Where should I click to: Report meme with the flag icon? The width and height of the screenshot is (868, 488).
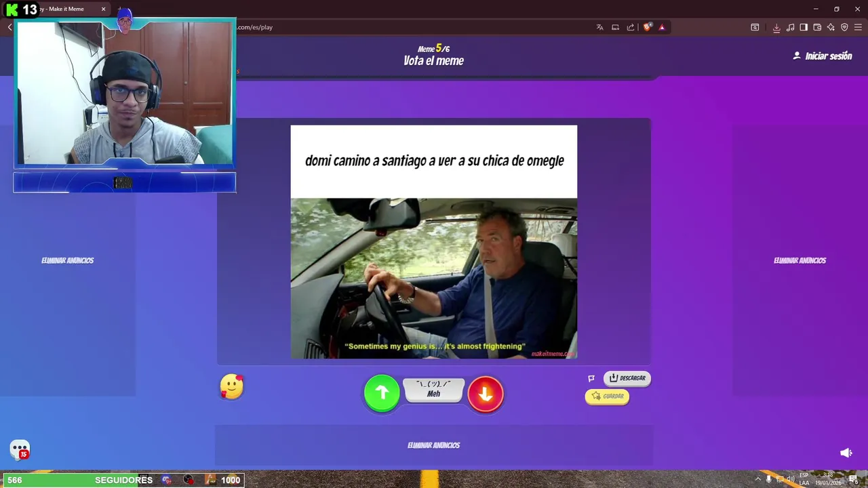(x=591, y=378)
